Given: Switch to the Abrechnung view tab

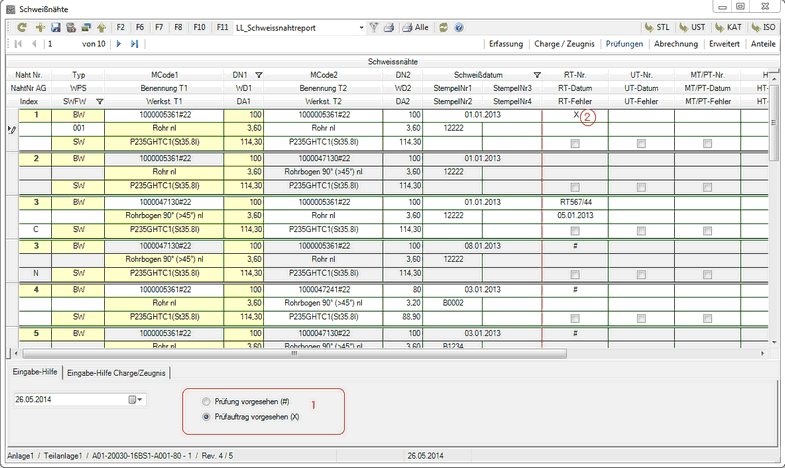Looking at the screenshot, I should tap(677, 44).
